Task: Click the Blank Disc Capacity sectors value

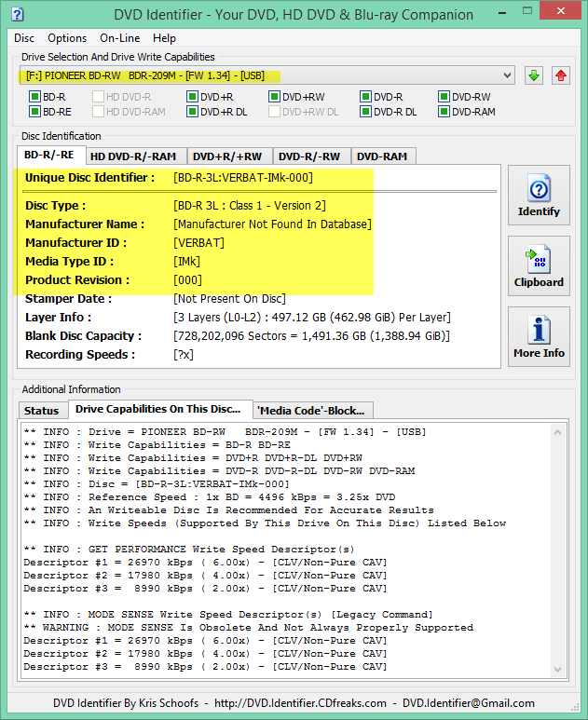Action: click(311, 336)
